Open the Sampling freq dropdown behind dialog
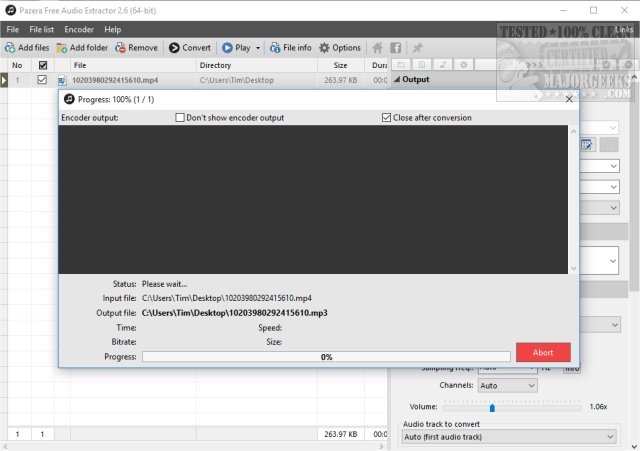 [508, 369]
